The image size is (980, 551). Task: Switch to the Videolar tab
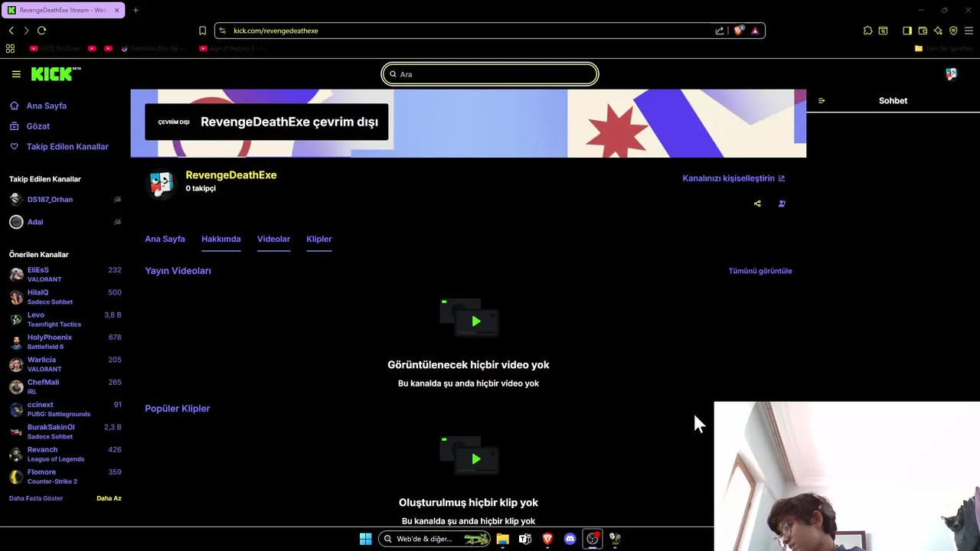[273, 239]
